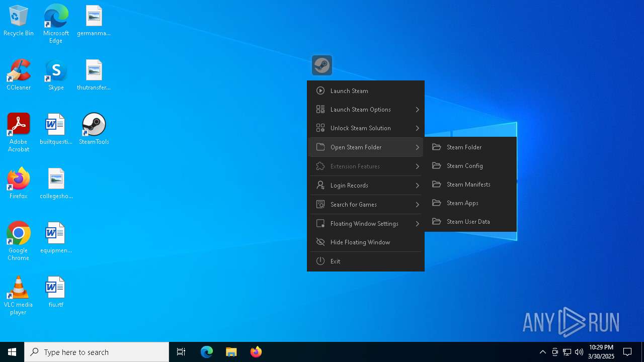Expand arrow next to Unlock Steam Solution

[x=418, y=128]
